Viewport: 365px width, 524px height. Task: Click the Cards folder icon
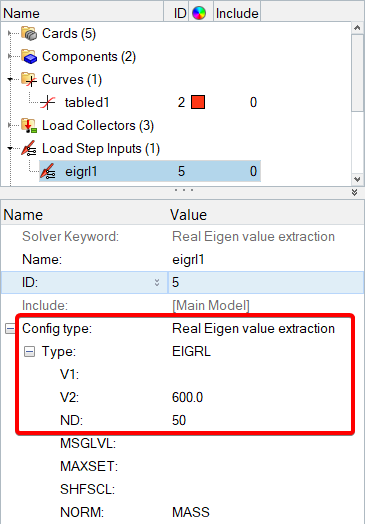(x=29, y=33)
